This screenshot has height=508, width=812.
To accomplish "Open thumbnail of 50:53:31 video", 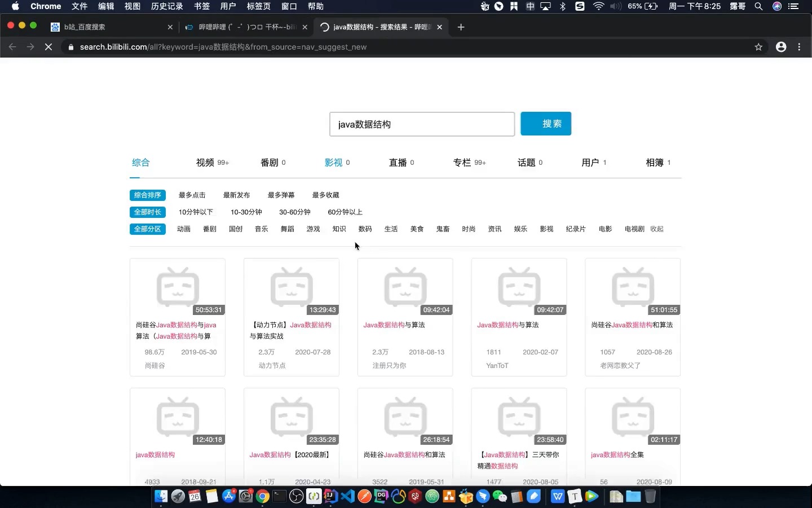I will pos(178,287).
